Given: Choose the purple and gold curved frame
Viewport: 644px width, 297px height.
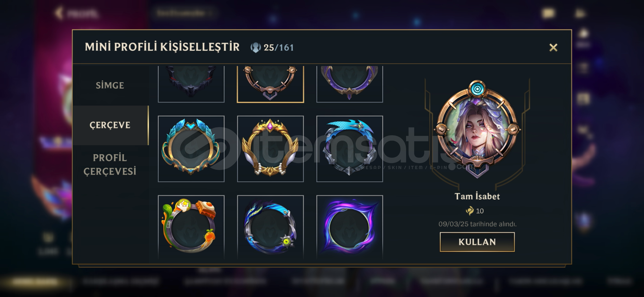Looking at the screenshot, I should pos(350,84).
